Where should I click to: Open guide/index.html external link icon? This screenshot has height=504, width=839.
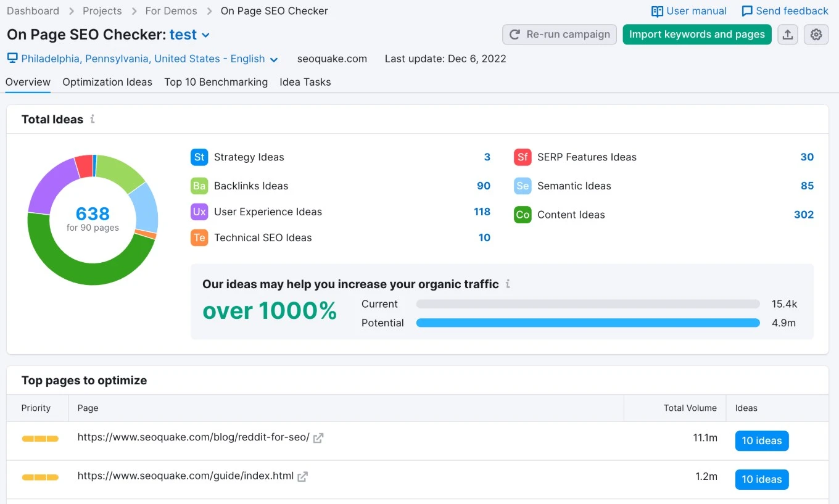302,477
